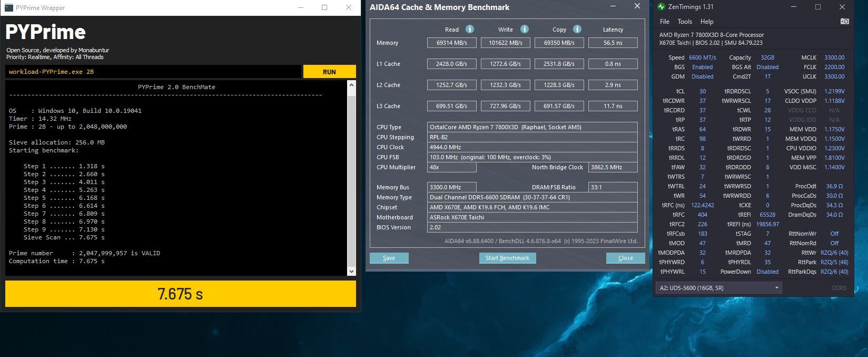Viewport: 868px width, 357px height.
Task: Close the AIDA64 Cache & Memory Benchmark window
Action: pos(637,7)
